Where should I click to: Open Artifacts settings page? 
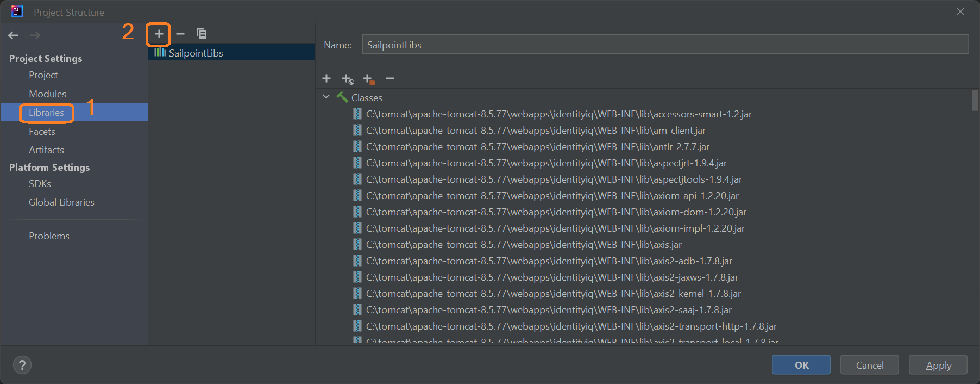[x=46, y=150]
